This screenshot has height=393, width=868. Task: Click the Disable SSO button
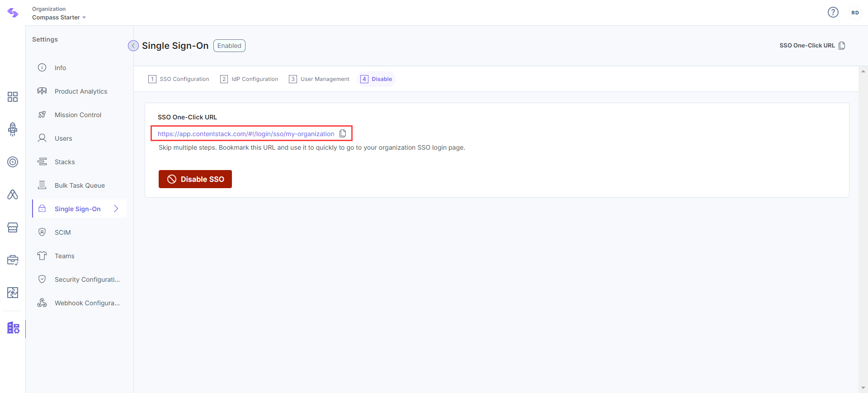(x=195, y=179)
